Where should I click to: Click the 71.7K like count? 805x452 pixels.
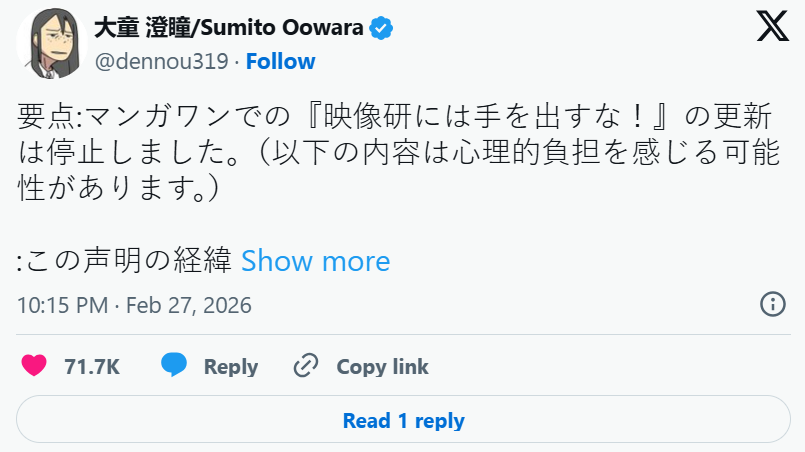tap(92, 367)
